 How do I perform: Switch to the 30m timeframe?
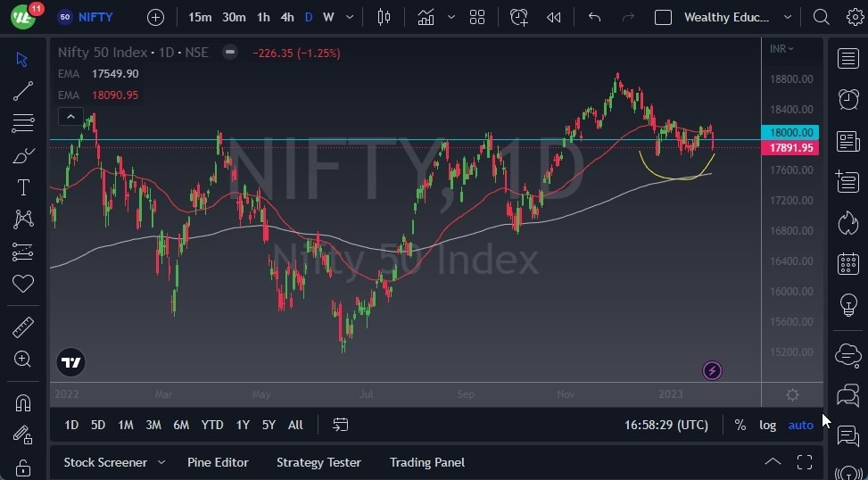(234, 18)
